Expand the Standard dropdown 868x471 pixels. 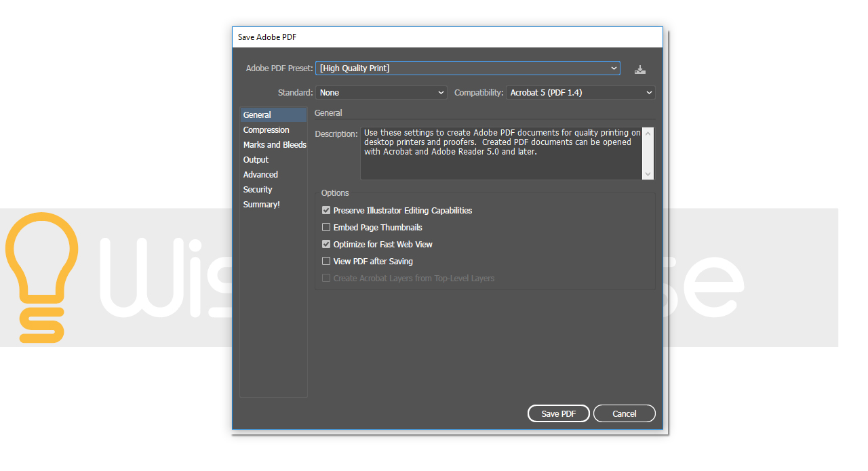[381, 93]
